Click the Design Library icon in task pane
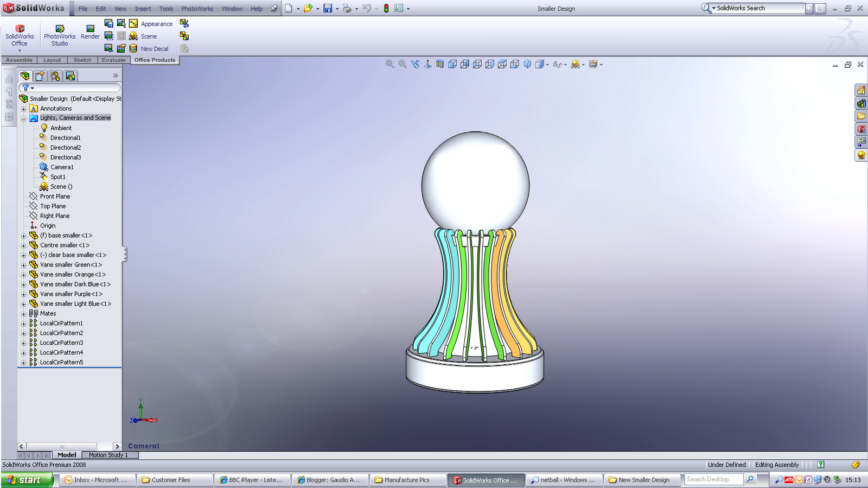Viewport: 868px width, 488px height. point(861,103)
